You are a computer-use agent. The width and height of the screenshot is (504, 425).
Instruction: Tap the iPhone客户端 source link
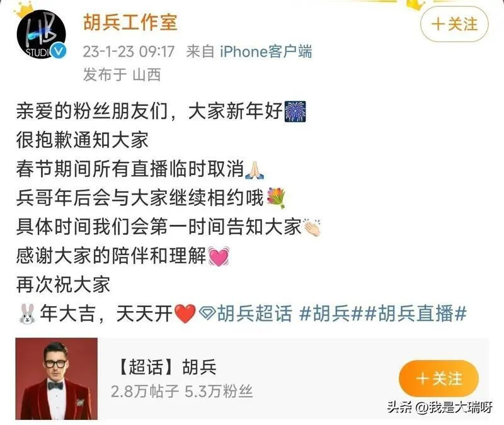pos(266,52)
